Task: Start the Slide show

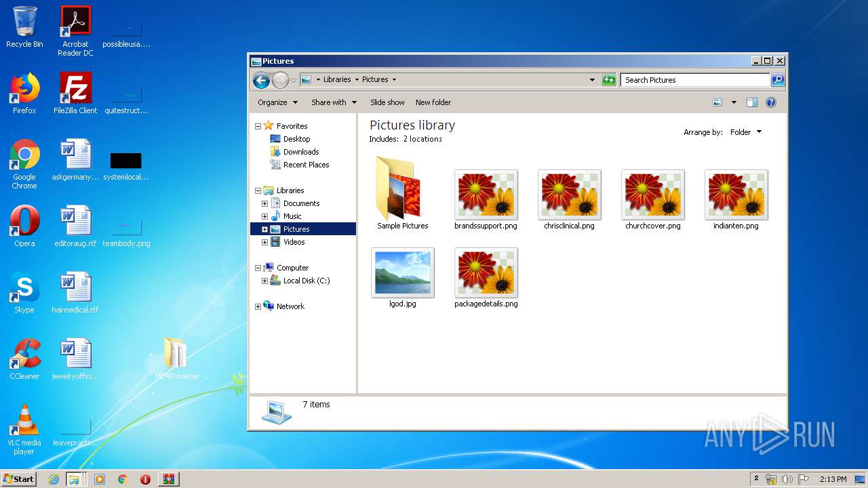Action: (x=387, y=102)
